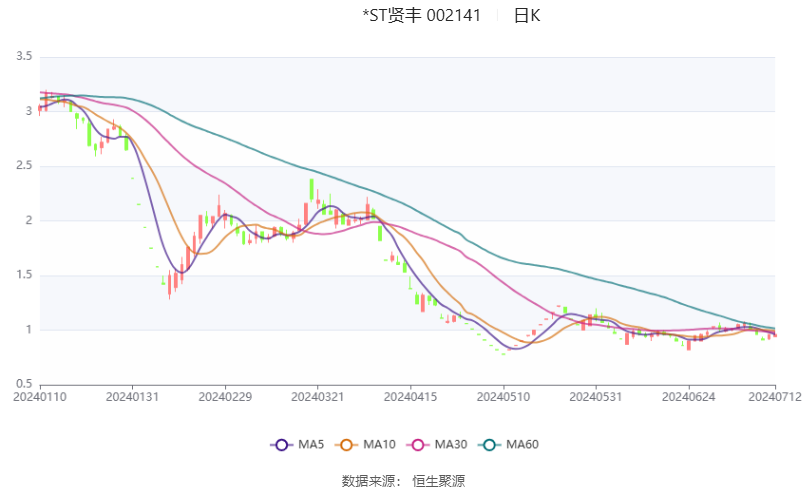This screenshot has height=491, width=807.
Task: Click x-axis date label 20240110
Action: [40, 397]
